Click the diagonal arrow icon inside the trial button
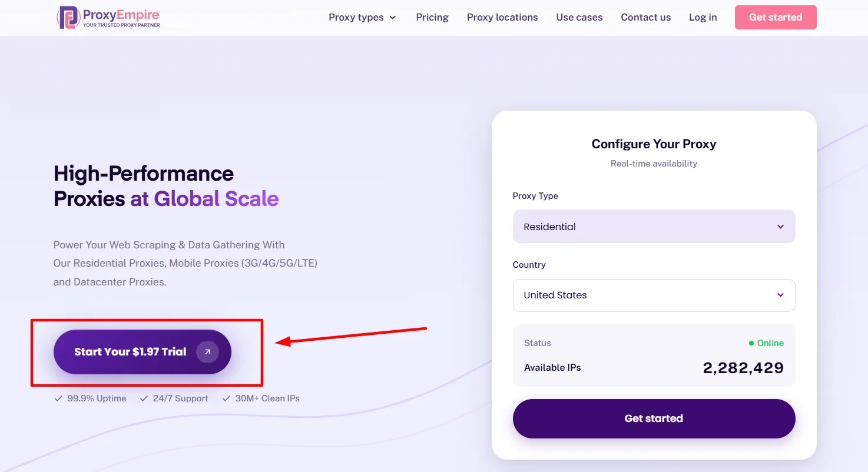 pos(207,351)
